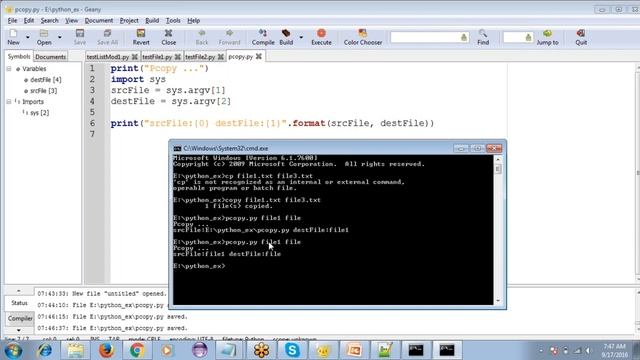Click the Quit toolbar icon

pyautogui.click(x=581, y=37)
